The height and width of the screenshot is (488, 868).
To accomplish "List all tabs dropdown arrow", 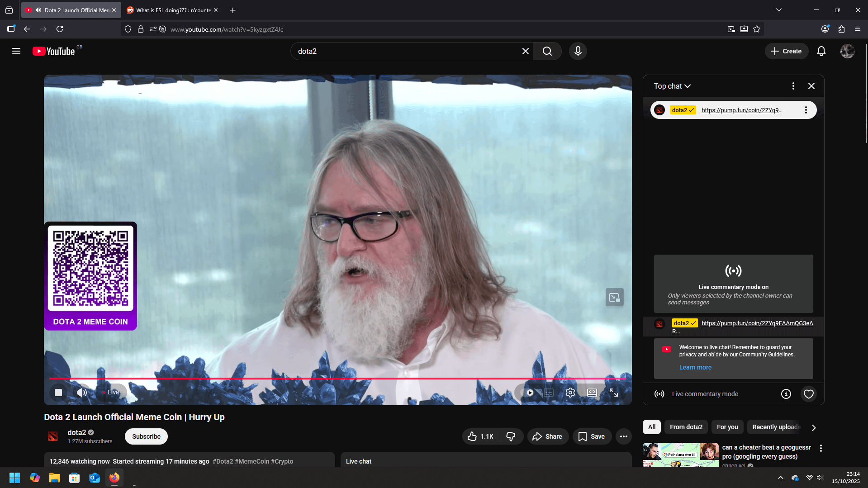I will point(779,10).
